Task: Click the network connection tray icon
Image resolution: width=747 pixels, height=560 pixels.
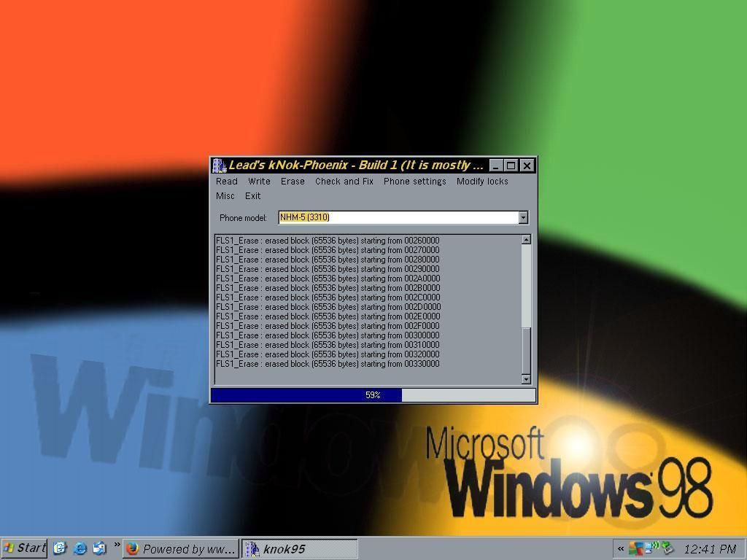Action: tap(651, 548)
